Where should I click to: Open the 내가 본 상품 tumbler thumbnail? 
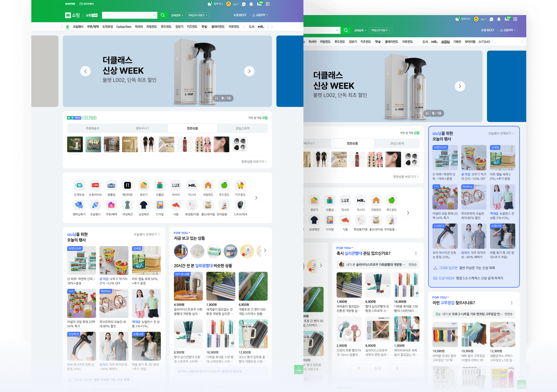click(188, 286)
